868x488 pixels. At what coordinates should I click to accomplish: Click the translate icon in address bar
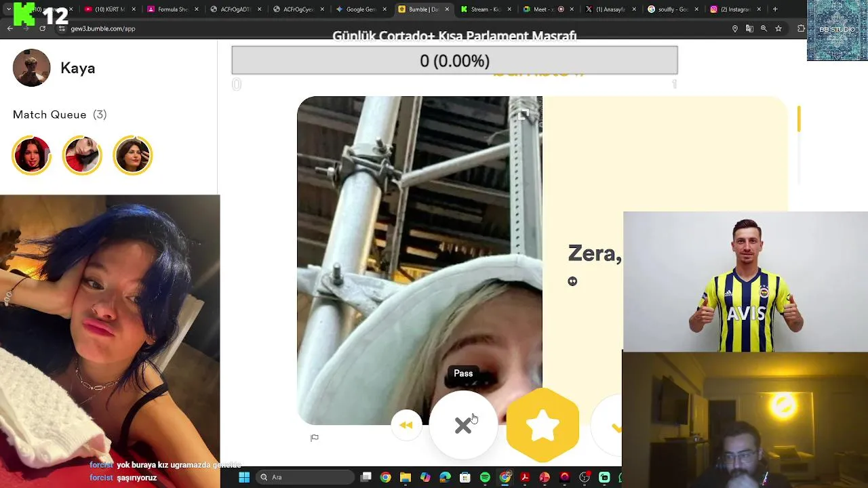749,28
